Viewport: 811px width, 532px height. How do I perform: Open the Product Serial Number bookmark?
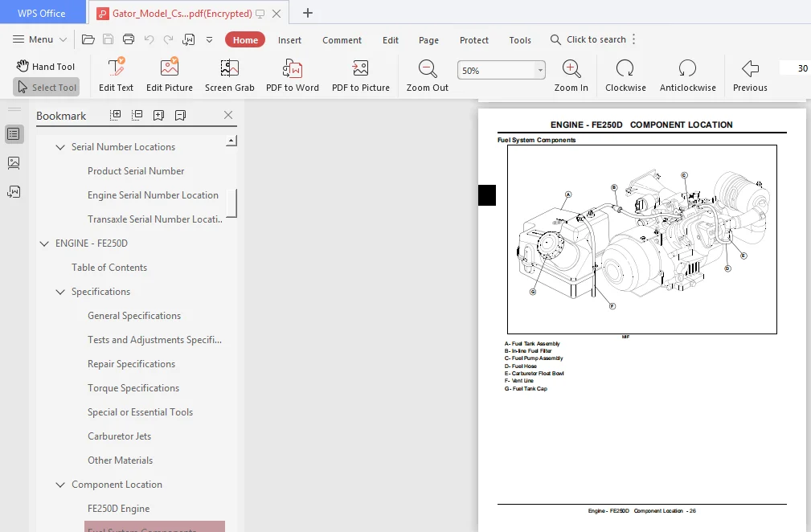coord(136,171)
